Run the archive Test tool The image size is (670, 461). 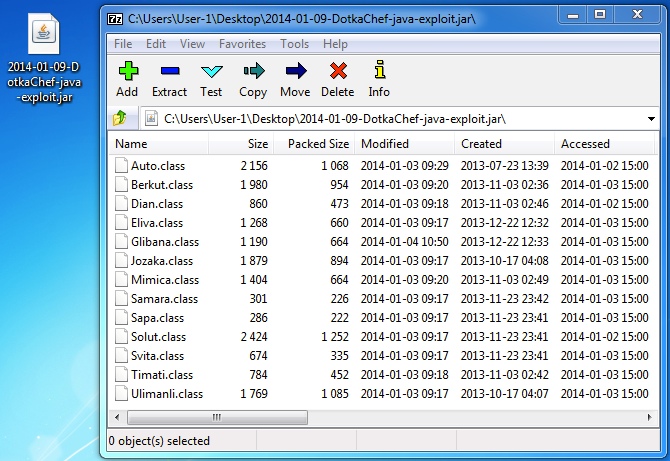[211, 71]
